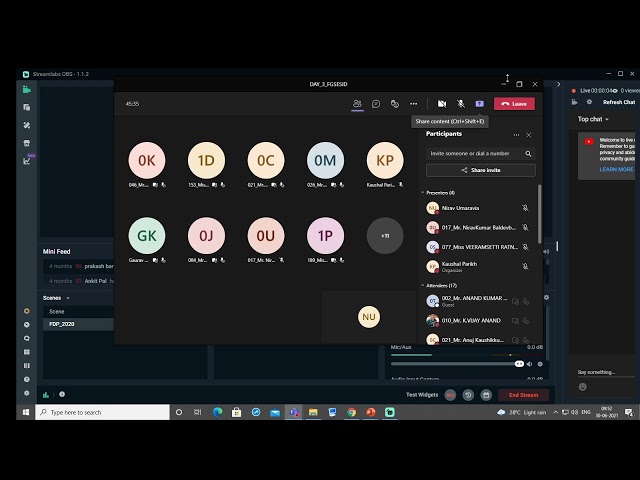Click the 1D participant avatar
This screenshot has width=640, height=480.
tap(206, 160)
